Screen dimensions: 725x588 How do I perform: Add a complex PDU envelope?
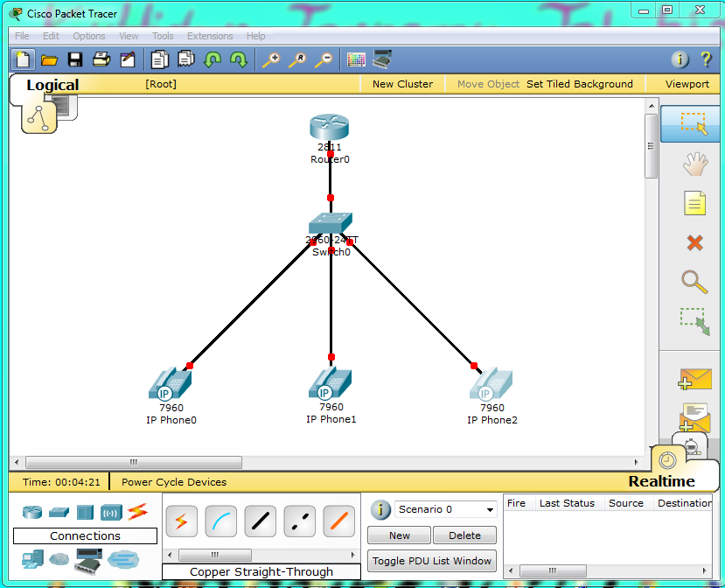tap(695, 416)
